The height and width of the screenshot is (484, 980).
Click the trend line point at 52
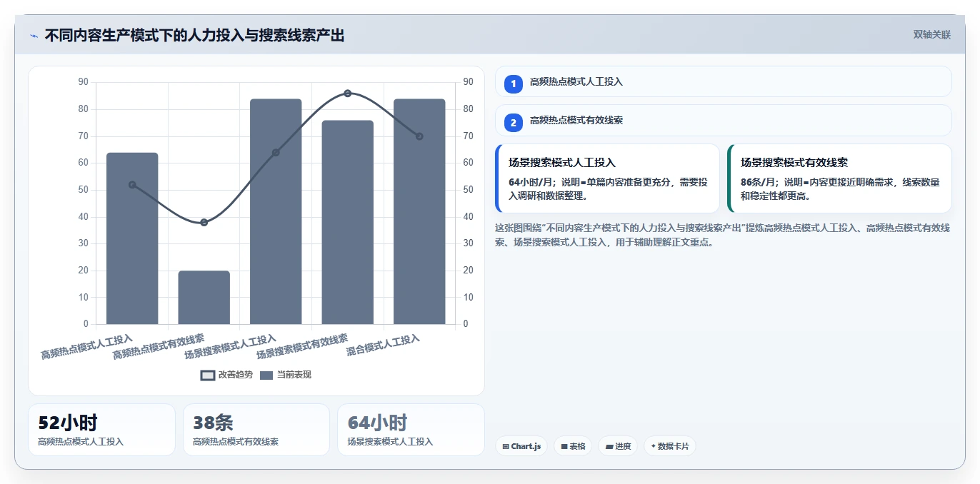pyautogui.click(x=132, y=185)
